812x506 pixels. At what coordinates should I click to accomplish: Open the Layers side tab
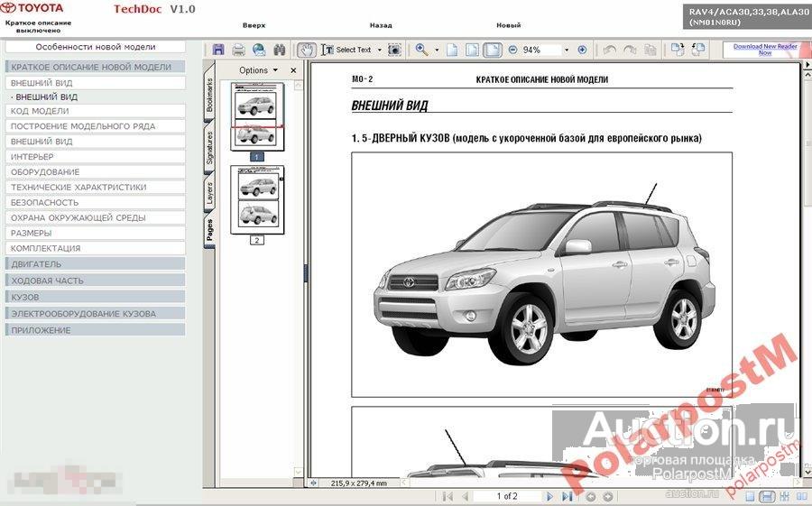coord(209,194)
